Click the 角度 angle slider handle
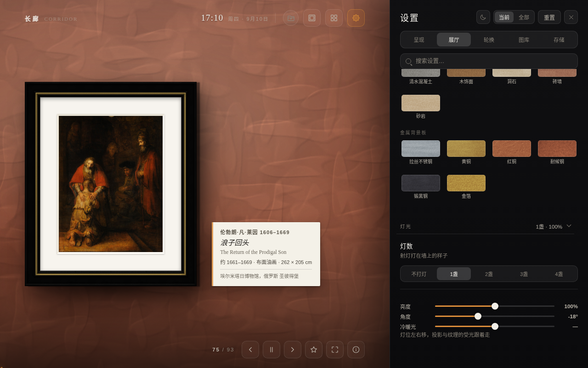 pos(478,316)
